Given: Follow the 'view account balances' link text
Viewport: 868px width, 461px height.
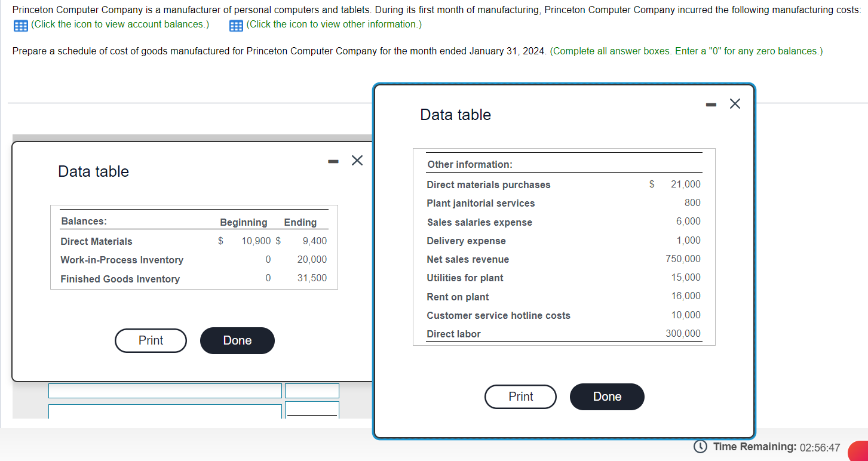Looking at the screenshot, I should (x=119, y=24).
